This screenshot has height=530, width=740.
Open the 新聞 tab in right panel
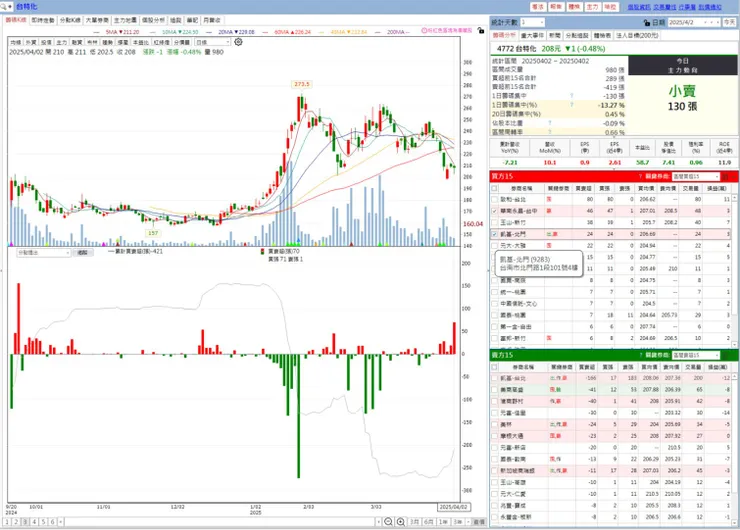555,35
